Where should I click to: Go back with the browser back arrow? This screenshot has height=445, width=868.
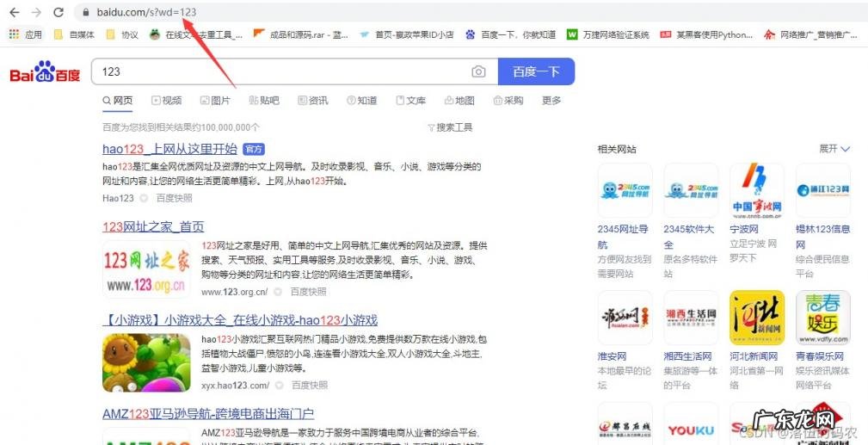pyautogui.click(x=15, y=12)
